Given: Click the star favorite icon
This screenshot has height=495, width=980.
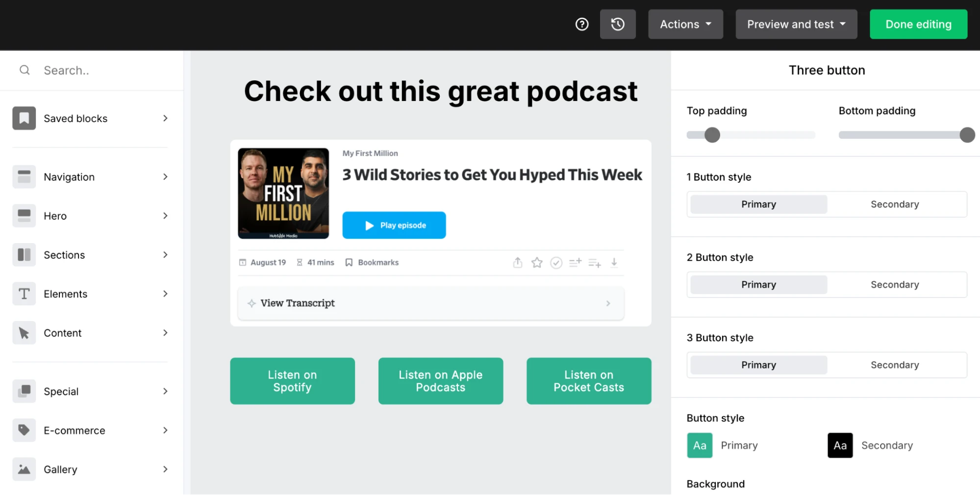Looking at the screenshot, I should [537, 263].
